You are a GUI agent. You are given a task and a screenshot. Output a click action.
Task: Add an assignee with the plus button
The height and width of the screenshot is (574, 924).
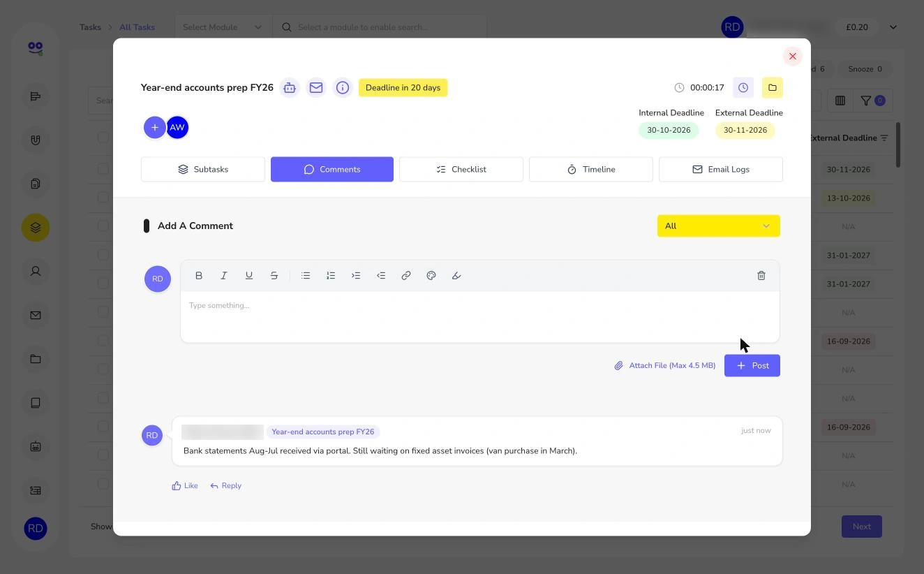point(155,127)
